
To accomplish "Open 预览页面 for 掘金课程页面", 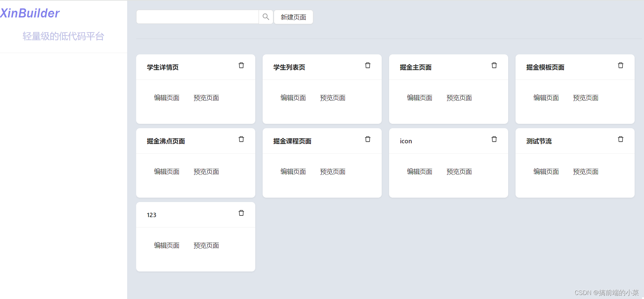I will click(333, 171).
